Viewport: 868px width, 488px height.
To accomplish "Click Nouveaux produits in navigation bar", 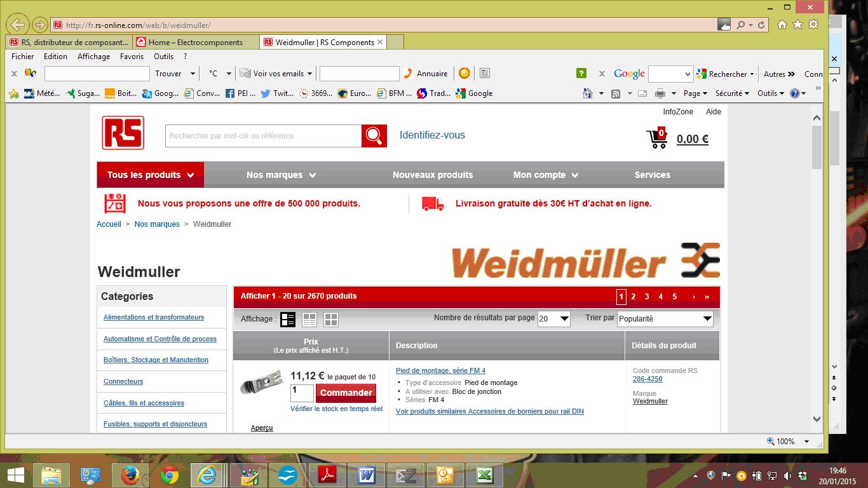I will (433, 175).
